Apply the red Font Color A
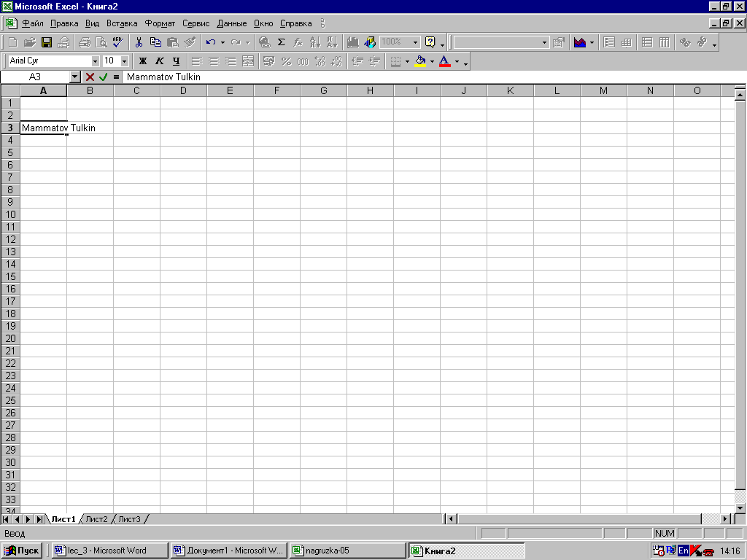The width and height of the screenshot is (747, 560). [x=444, y=61]
